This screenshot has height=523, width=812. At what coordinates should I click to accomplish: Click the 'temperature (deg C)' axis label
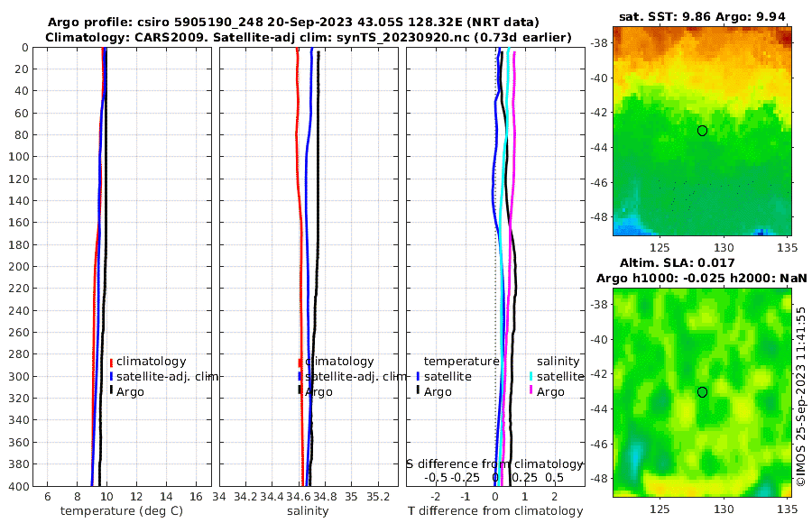tap(122, 511)
